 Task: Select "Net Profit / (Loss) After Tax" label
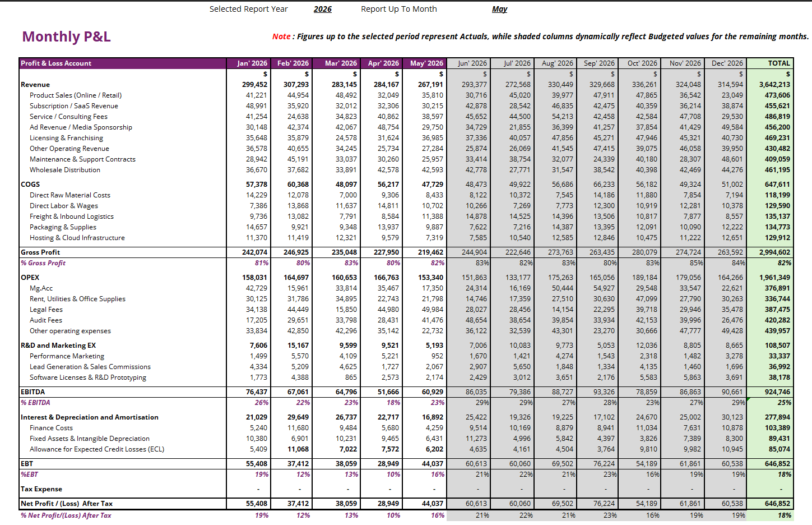point(67,504)
